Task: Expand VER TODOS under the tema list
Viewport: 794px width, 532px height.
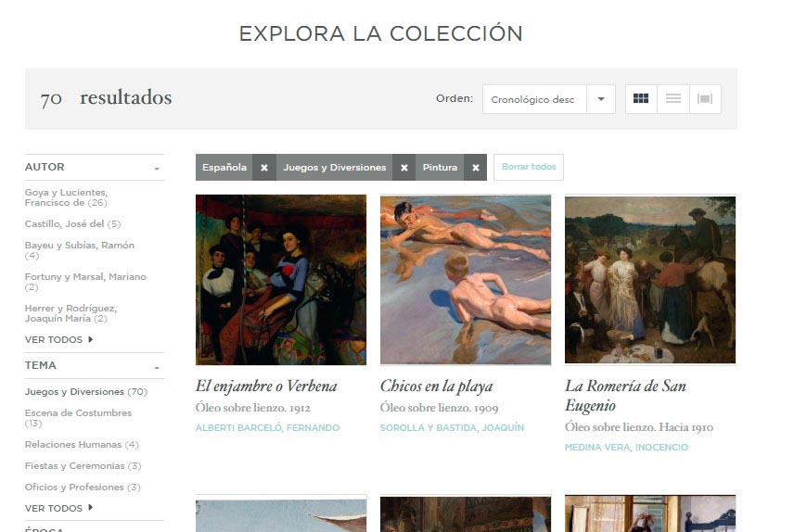Action: pyautogui.click(x=58, y=508)
